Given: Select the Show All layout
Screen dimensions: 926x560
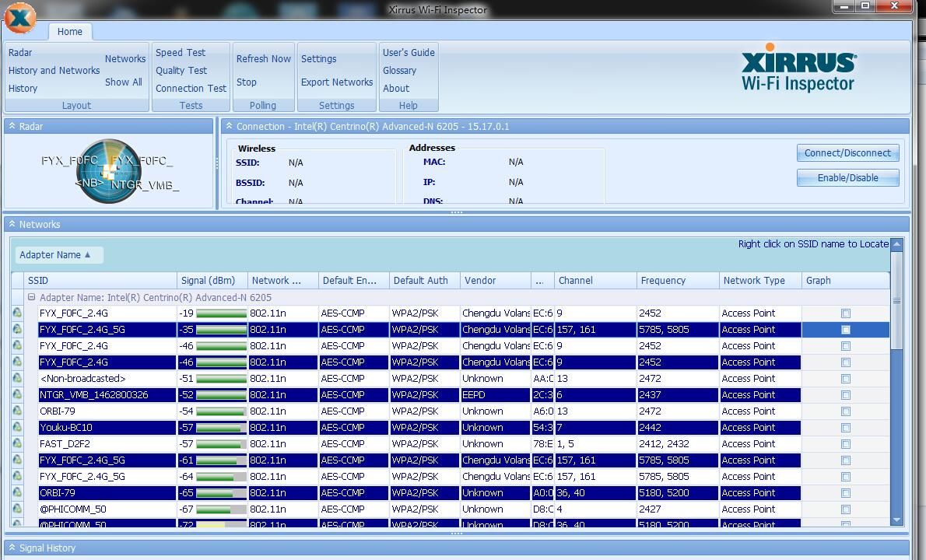Looking at the screenshot, I should point(124,82).
